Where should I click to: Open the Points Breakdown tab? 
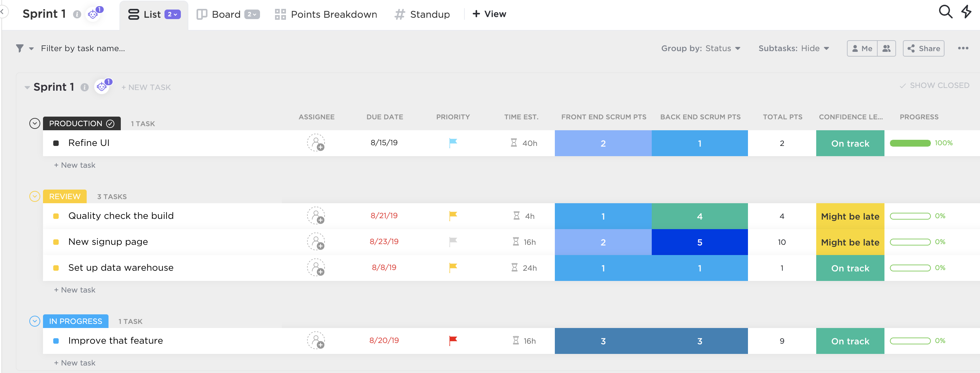point(326,14)
